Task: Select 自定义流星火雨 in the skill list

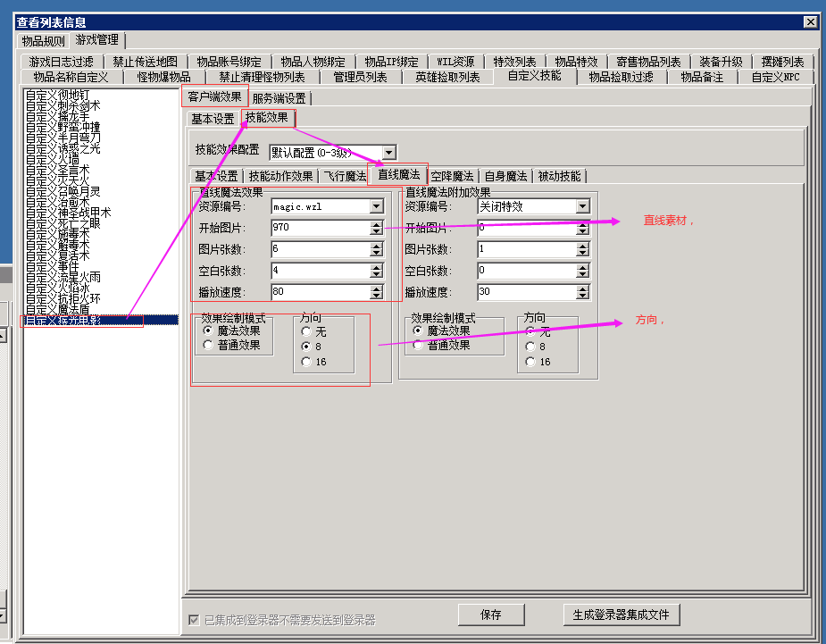Action: [x=63, y=277]
